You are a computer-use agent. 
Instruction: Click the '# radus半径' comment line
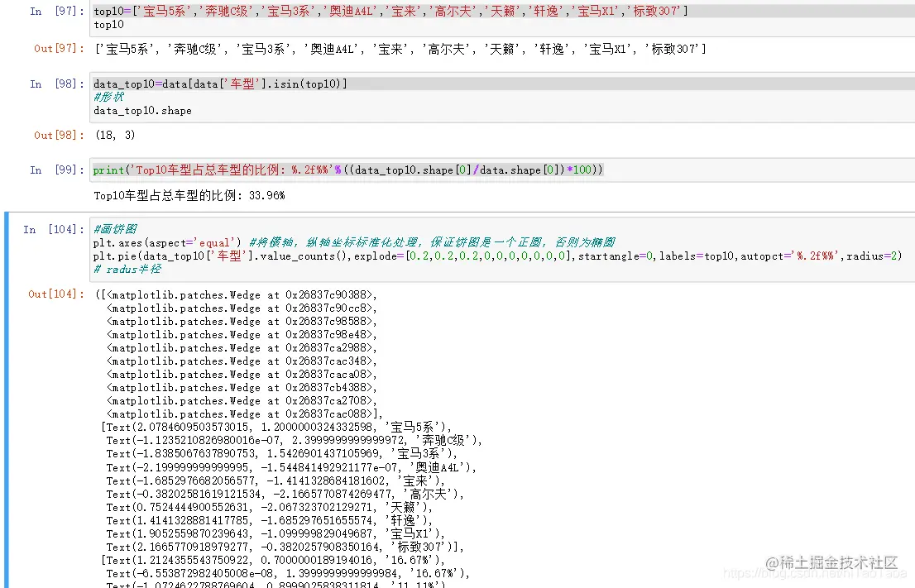pyautogui.click(x=127, y=270)
